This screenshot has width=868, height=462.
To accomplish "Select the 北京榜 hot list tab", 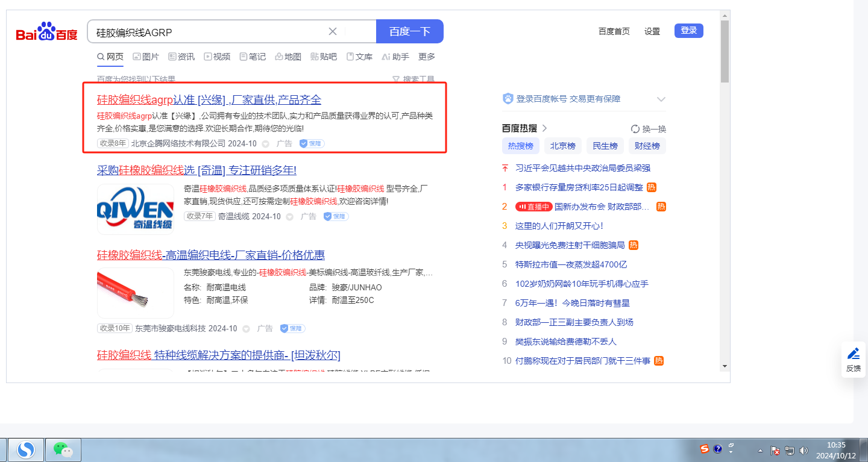I will pos(562,146).
